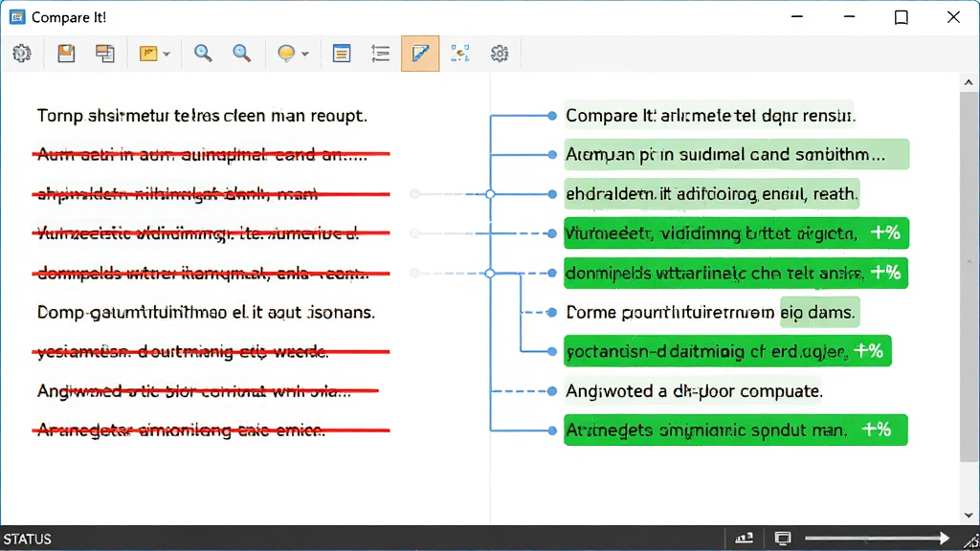This screenshot has width=980, height=551.
Task: Click the settings cog at toolbar end
Action: click(x=500, y=54)
